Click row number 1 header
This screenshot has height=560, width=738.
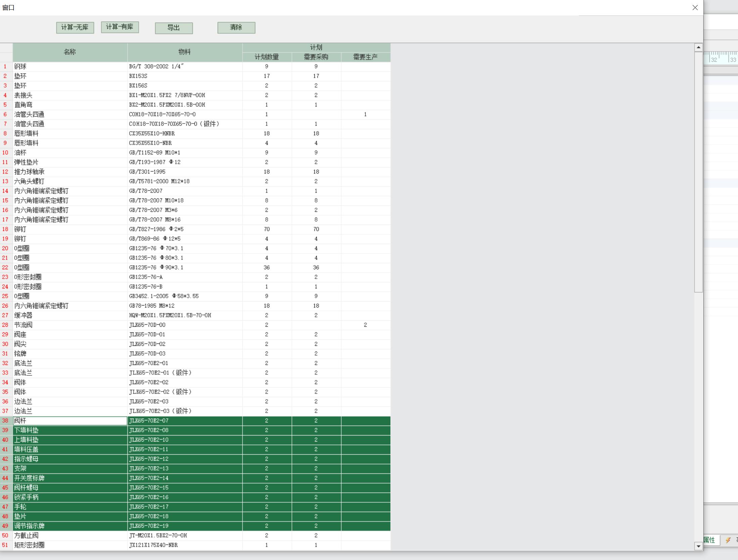6,66
